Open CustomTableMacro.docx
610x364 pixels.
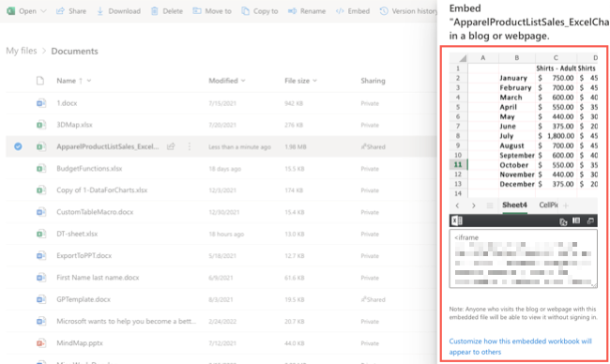95,212
